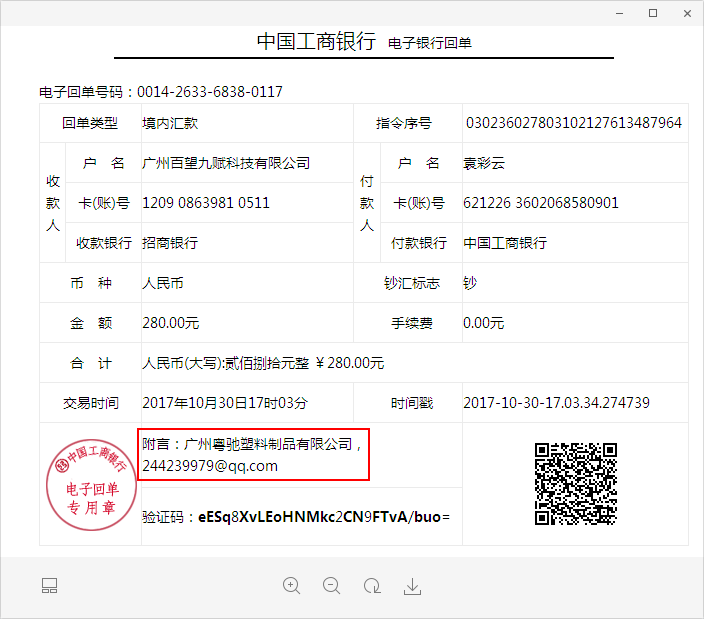Click currency value 人民币
The height and width of the screenshot is (619, 704).
[x=163, y=283]
